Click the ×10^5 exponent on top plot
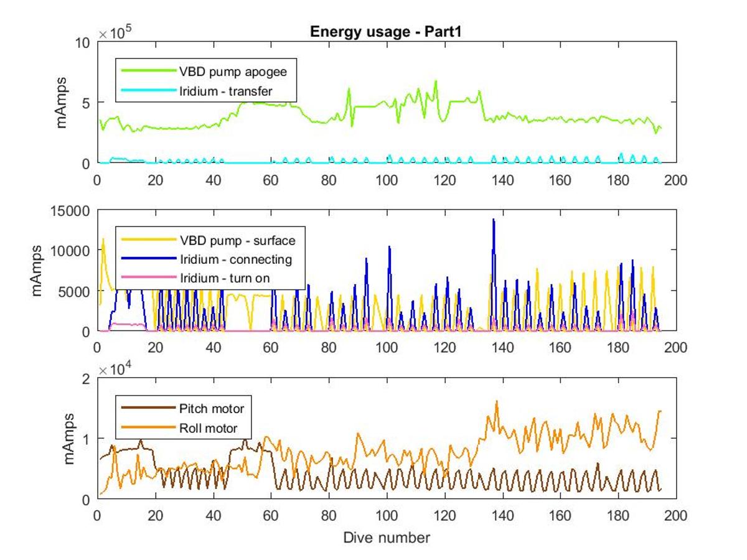Image resolution: width=747 pixels, height=560 pixels. pos(114,32)
